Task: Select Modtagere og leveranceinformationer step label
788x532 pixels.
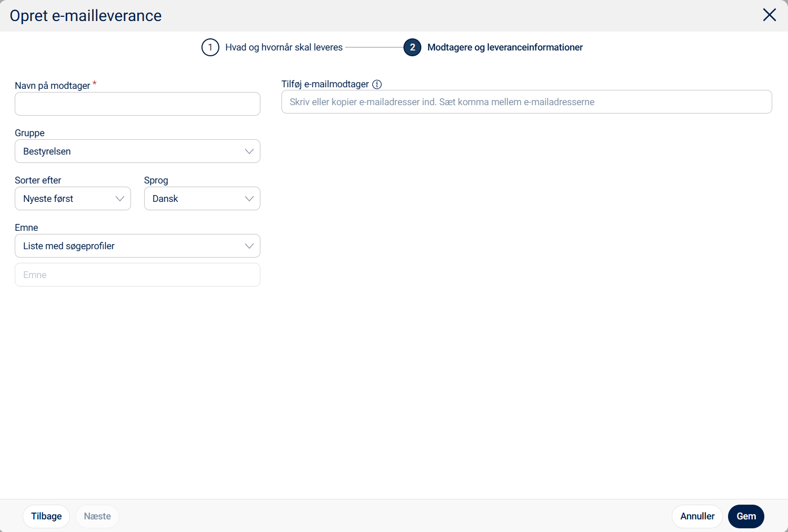Action: [x=505, y=47]
